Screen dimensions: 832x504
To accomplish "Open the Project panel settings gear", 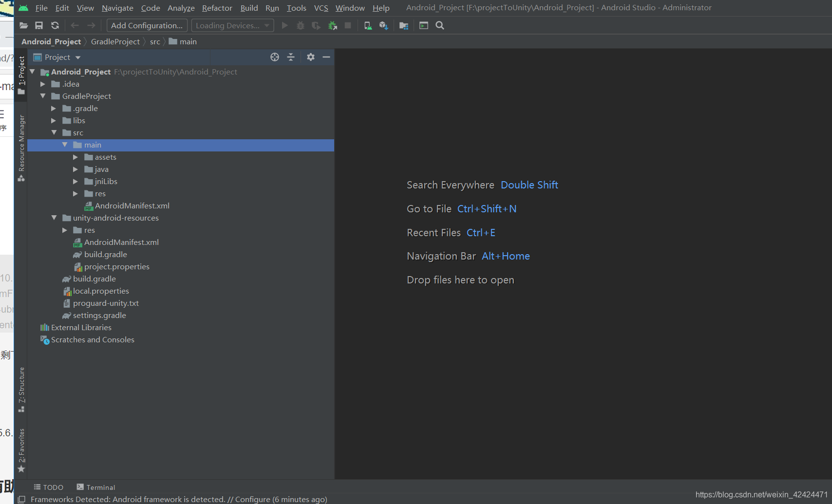I will (x=311, y=57).
